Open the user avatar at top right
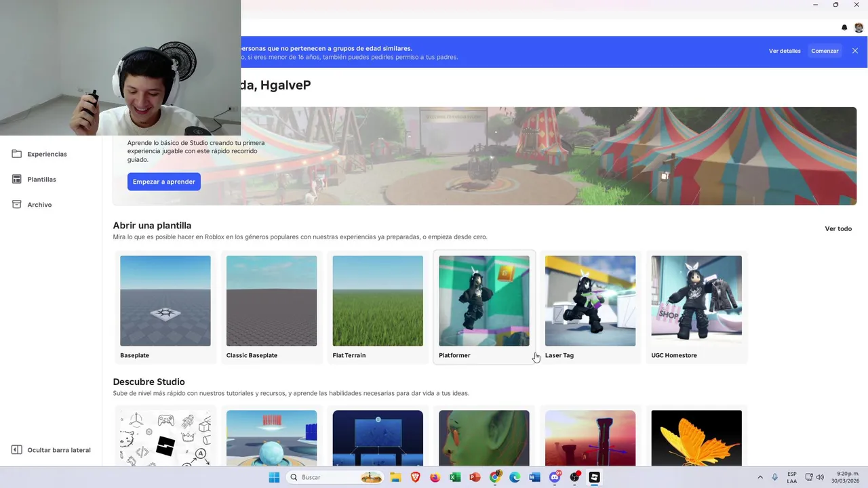868x488 pixels. tap(859, 28)
